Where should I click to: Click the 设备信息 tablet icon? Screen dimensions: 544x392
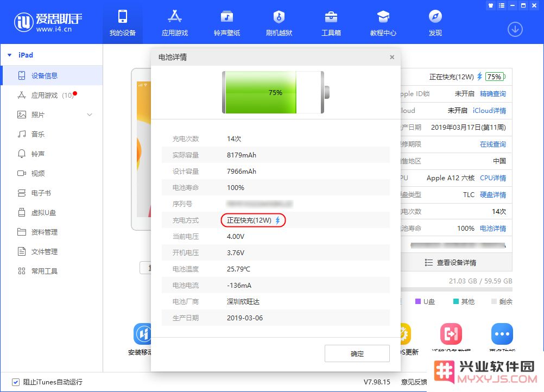pyautogui.click(x=22, y=75)
